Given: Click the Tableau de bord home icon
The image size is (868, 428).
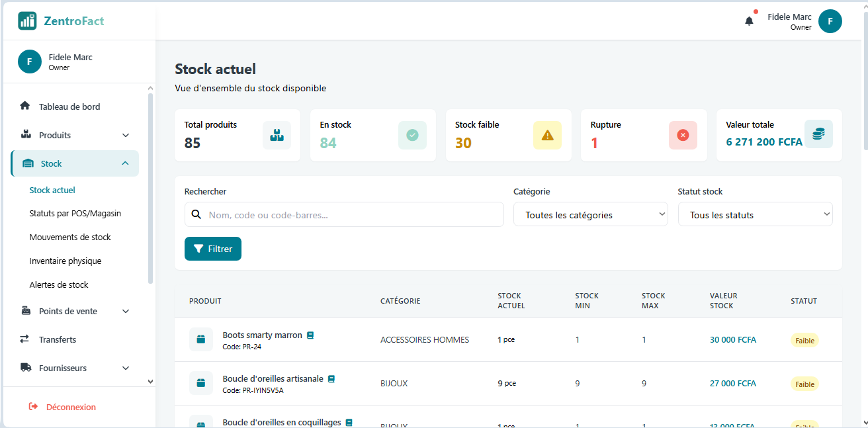Looking at the screenshot, I should click(24, 106).
